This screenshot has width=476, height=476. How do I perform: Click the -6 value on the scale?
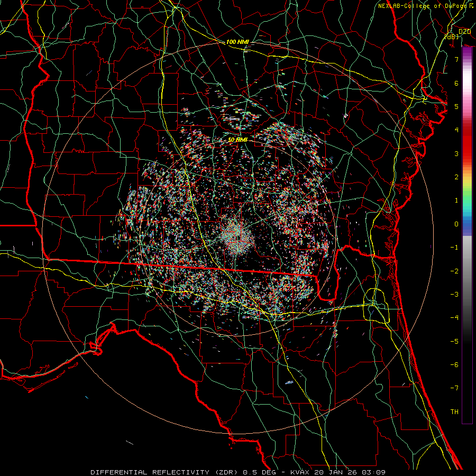(x=454, y=365)
